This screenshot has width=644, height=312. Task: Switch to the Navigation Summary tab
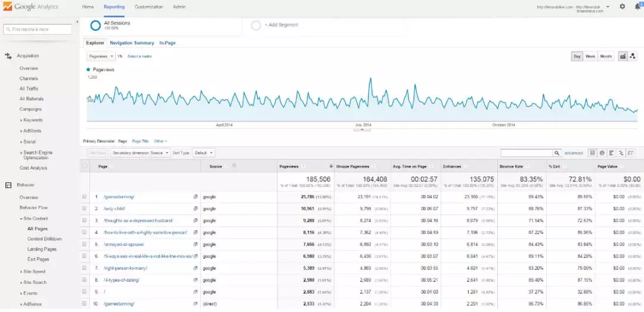132,43
